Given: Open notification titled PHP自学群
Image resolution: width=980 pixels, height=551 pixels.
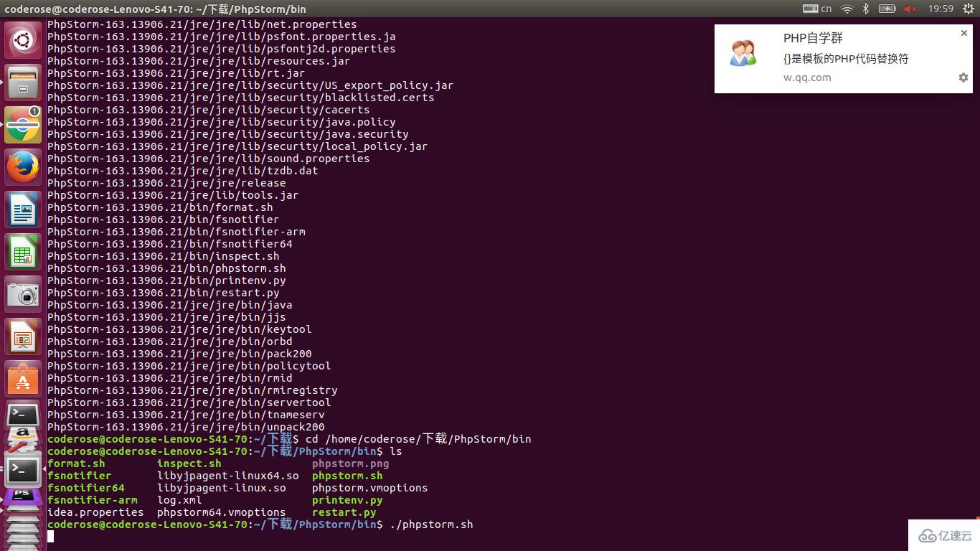Looking at the screenshot, I should click(813, 39).
